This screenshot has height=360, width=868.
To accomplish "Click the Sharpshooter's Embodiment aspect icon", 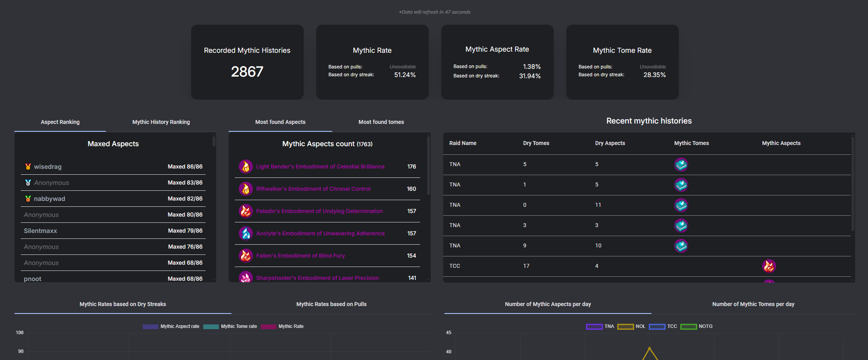I will click(246, 277).
